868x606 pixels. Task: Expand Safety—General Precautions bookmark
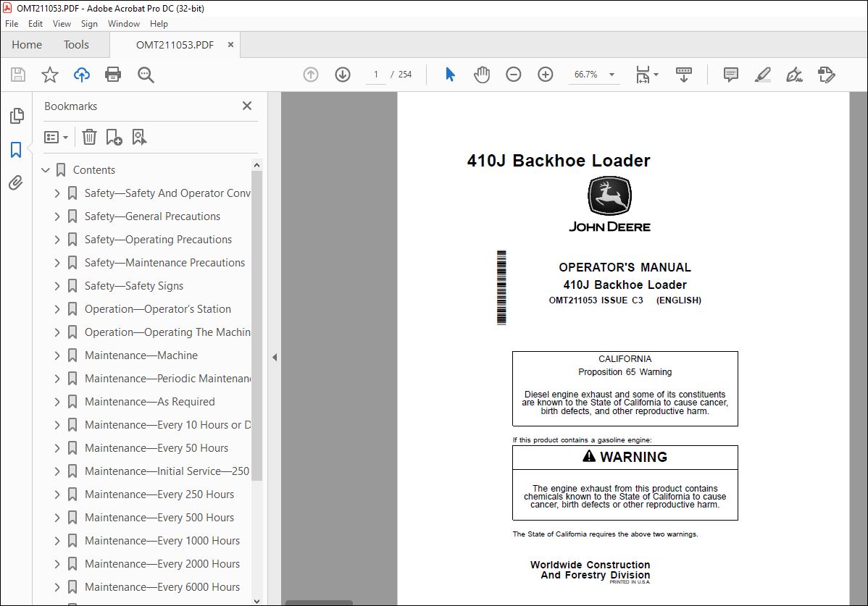click(x=57, y=216)
